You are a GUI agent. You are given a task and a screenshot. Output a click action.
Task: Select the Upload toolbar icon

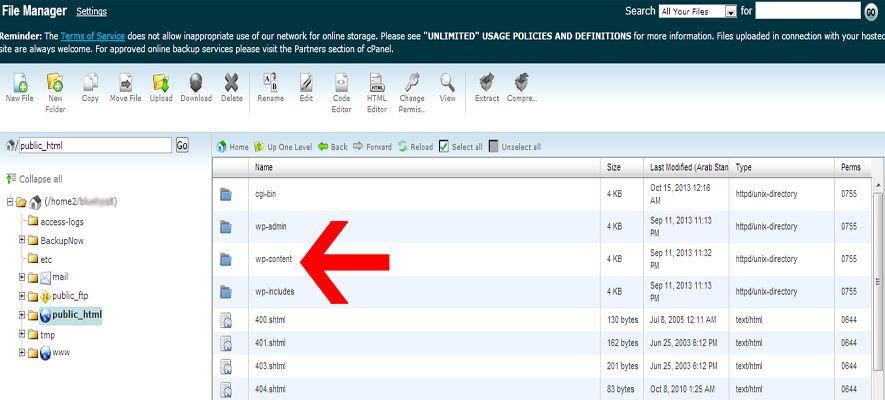(x=161, y=84)
